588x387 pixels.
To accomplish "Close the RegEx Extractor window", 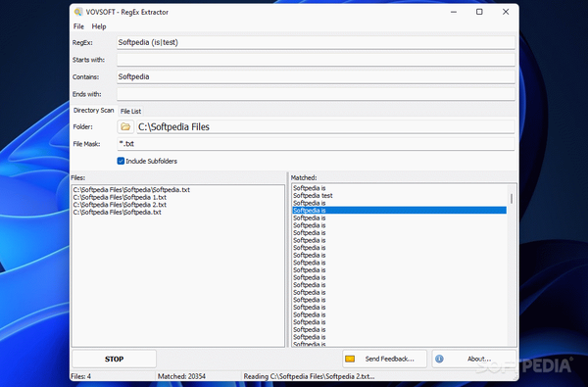I will (506, 12).
